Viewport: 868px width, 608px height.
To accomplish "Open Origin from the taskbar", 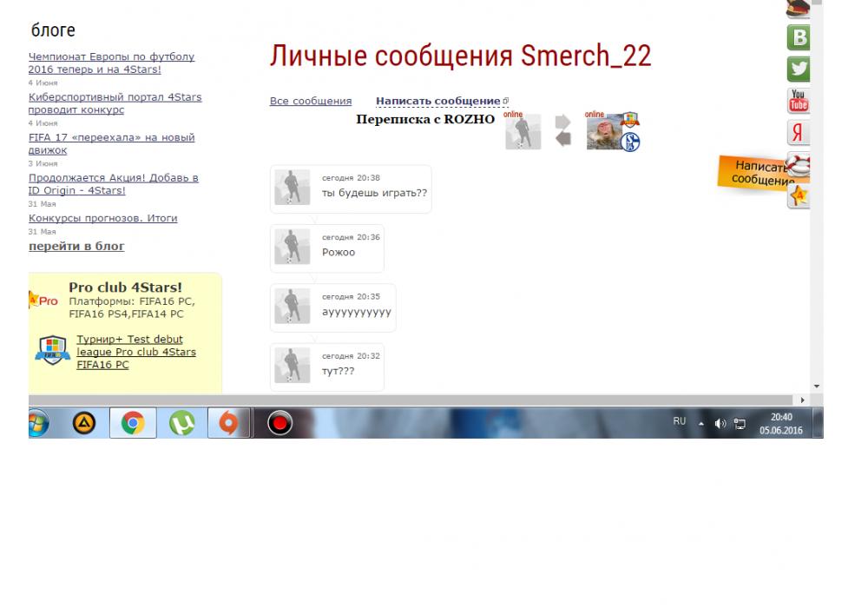I will (x=229, y=423).
